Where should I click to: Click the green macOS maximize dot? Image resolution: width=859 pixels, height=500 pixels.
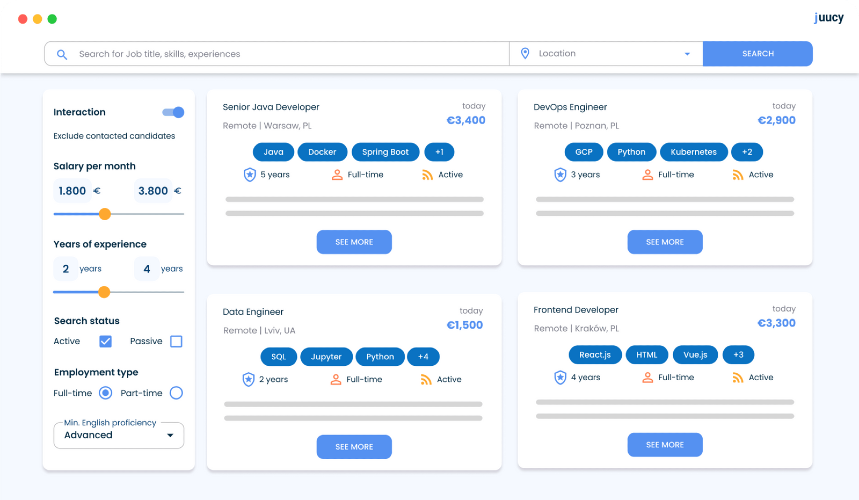(x=52, y=19)
